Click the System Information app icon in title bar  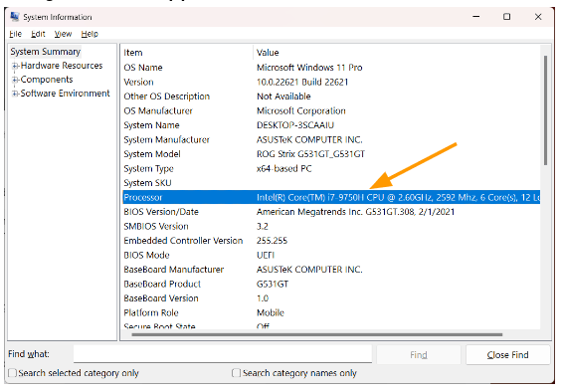14,17
